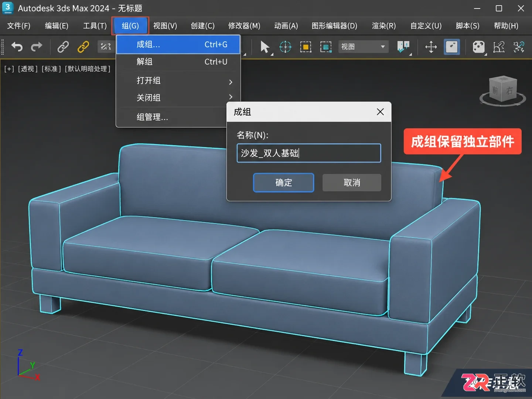Open the 文件(F) menu
The height and width of the screenshot is (399, 532).
tap(19, 26)
